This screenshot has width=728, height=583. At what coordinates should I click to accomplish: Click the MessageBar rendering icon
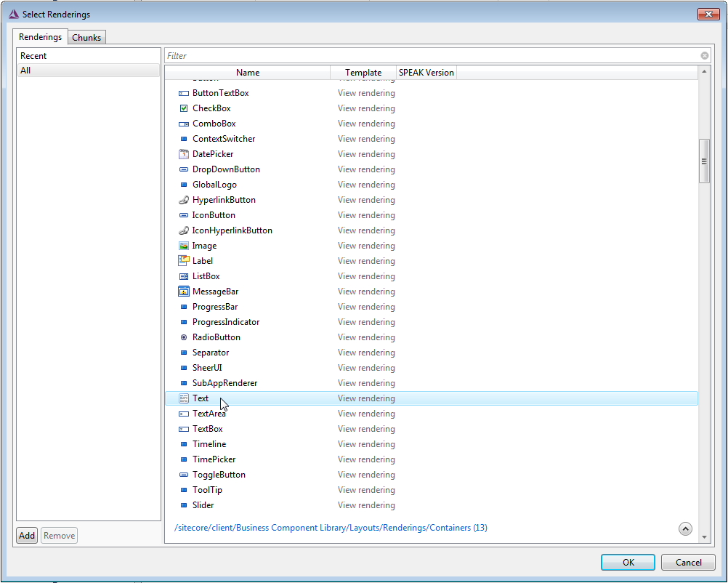pos(184,291)
